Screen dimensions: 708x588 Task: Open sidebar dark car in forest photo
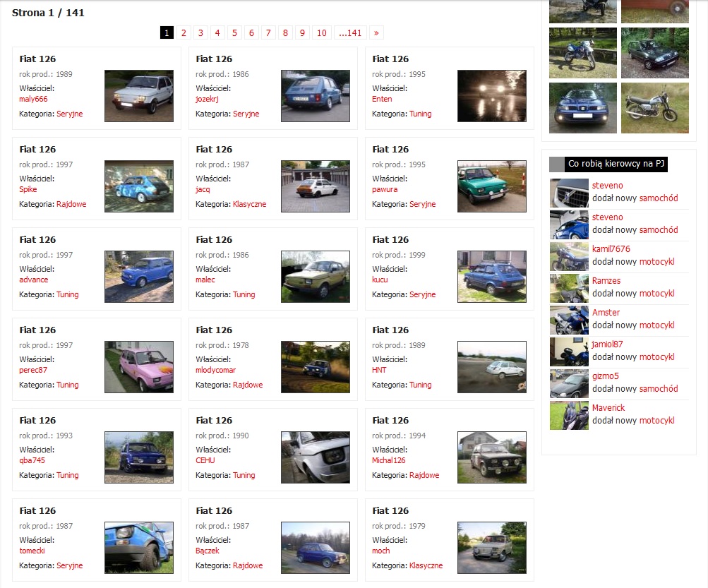[x=655, y=53]
